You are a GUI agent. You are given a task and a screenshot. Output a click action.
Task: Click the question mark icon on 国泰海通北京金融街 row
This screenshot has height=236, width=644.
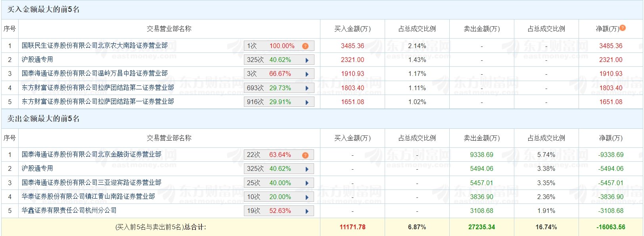tap(305, 155)
